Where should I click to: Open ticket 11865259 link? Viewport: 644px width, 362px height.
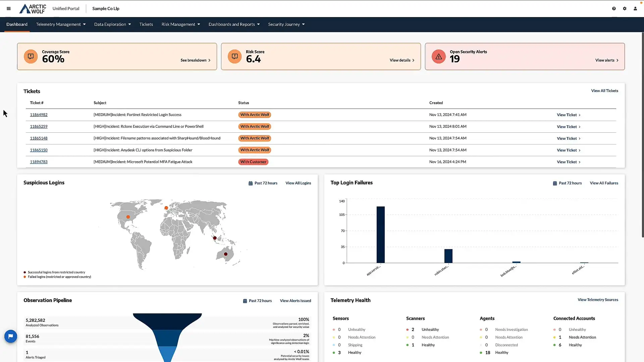tap(39, 126)
